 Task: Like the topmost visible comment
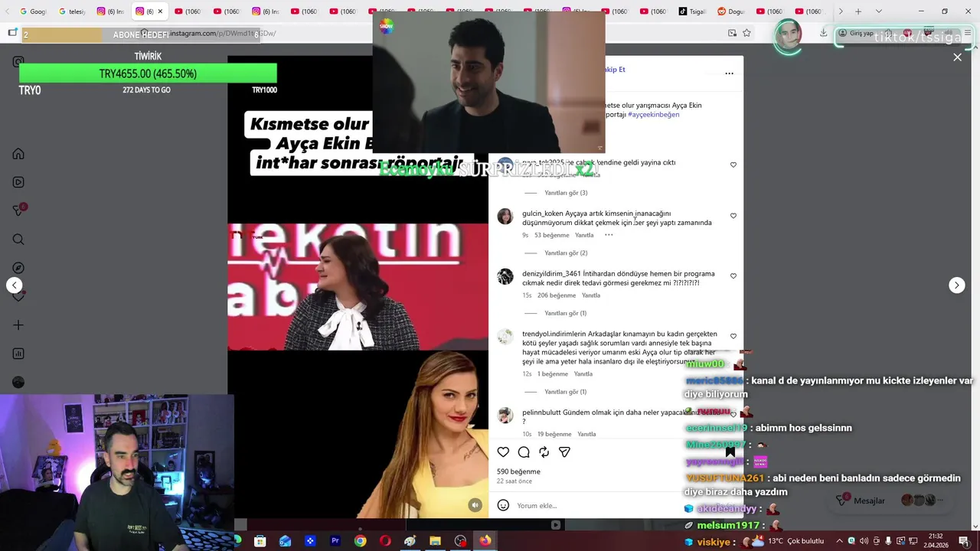pyautogui.click(x=733, y=165)
